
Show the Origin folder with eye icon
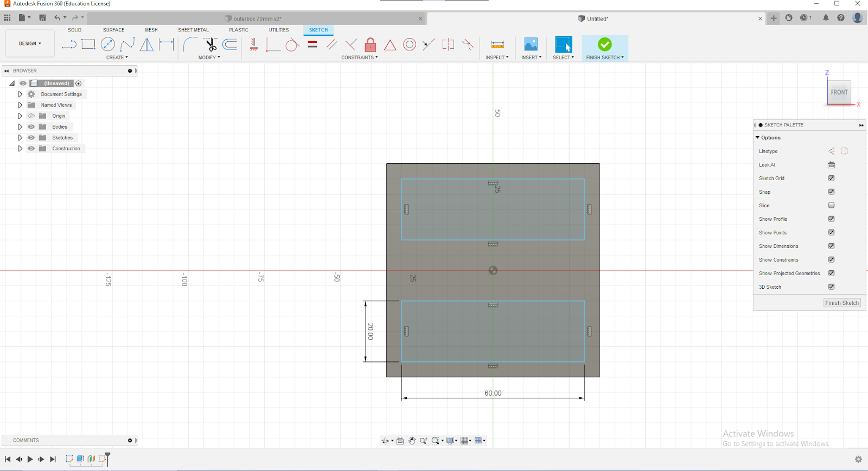coord(31,116)
